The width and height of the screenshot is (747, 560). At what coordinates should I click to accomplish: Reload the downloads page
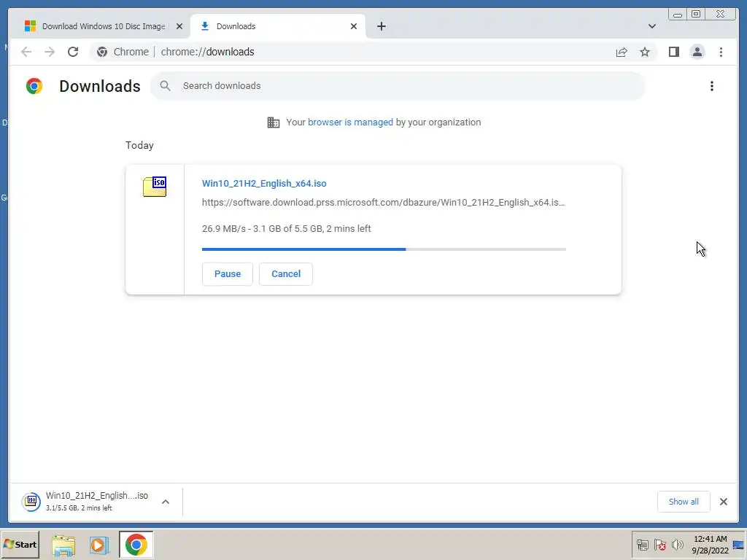[x=73, y=52]
